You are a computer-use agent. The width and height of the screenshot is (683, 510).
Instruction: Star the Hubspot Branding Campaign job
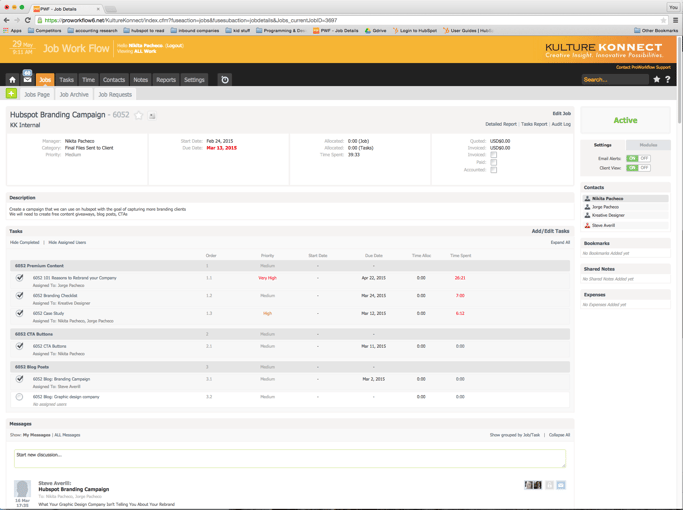(x=139, y=115)
